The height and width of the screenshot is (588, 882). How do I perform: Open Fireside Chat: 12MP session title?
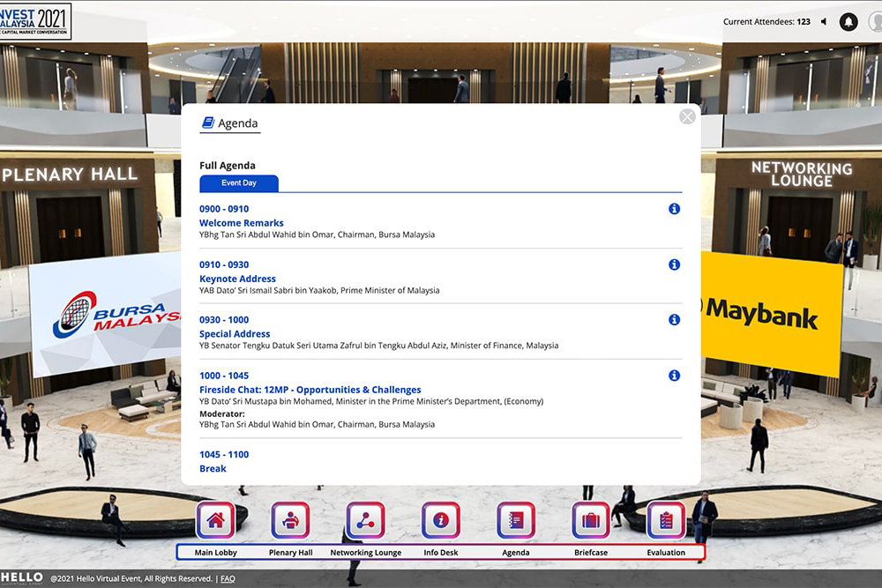click(x=310, y=390)
